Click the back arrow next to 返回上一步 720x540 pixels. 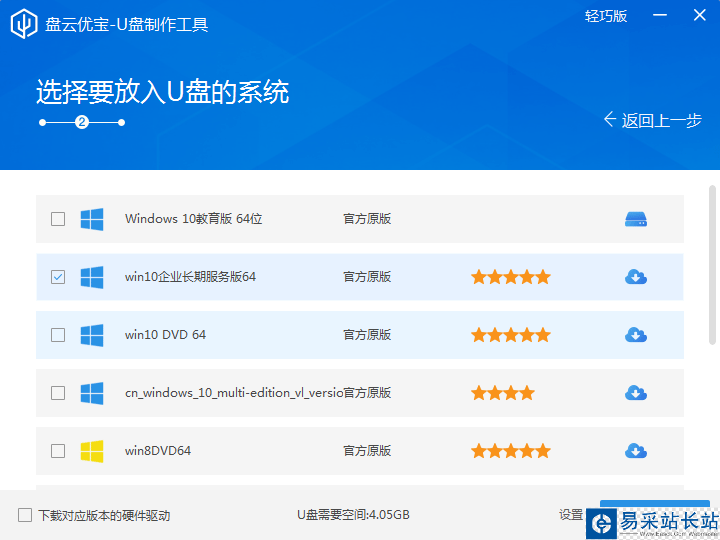tap(609, 119)
